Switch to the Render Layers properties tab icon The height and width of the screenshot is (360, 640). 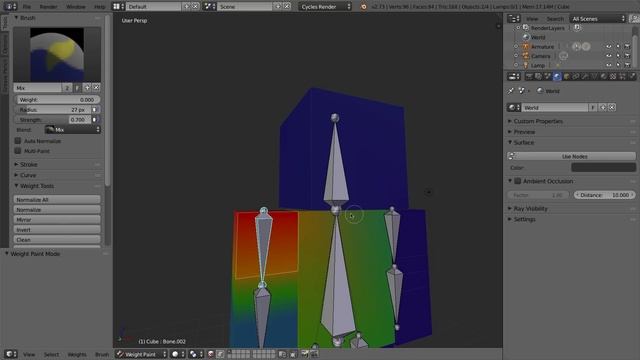[x=538, y=76]
